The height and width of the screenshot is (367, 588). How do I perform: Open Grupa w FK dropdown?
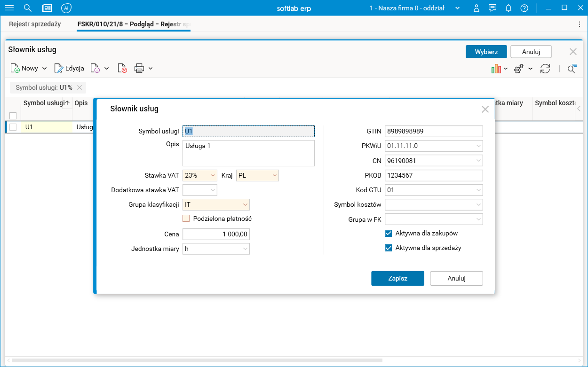click(x=478, y=219)
